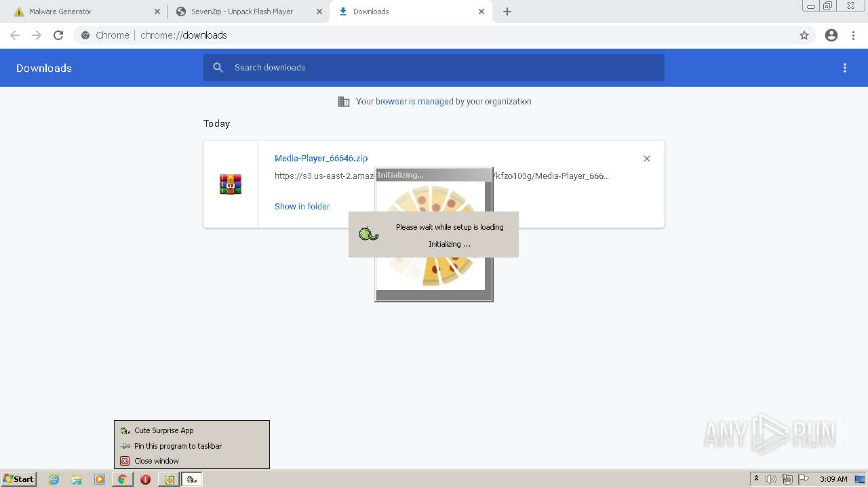Click the network tray icon

[x=787, y=479]
